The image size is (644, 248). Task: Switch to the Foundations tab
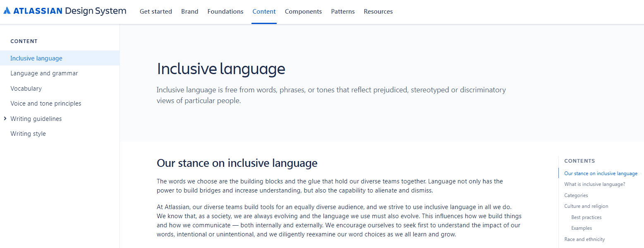point(225,11)
